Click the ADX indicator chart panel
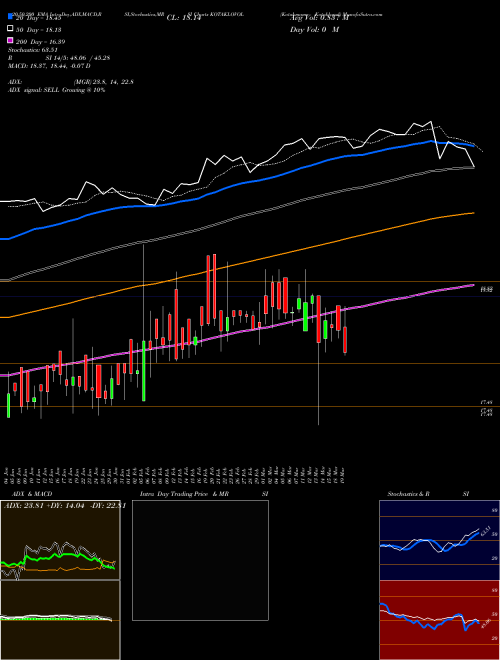This screenshot has width=500, height=660. coord(60,540)
